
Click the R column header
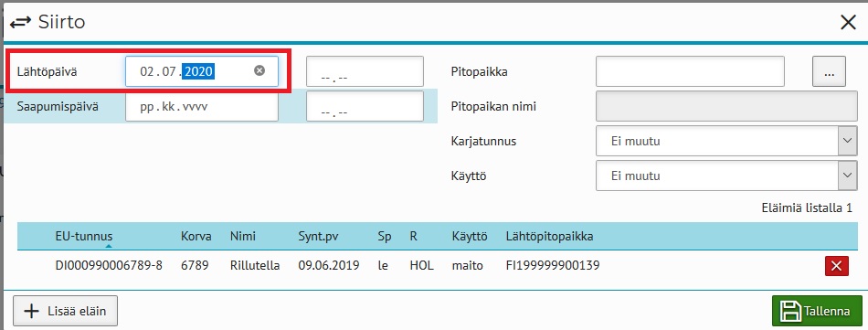tap(413, 237)
